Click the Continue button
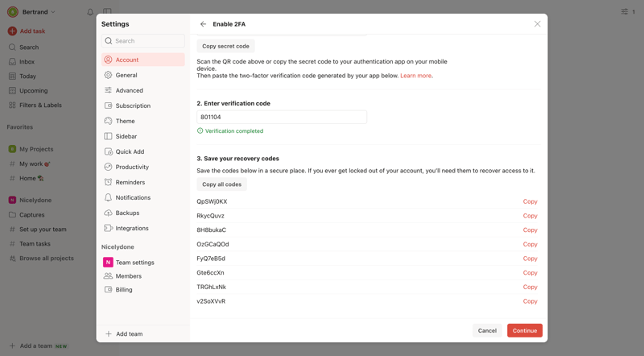 525,330
